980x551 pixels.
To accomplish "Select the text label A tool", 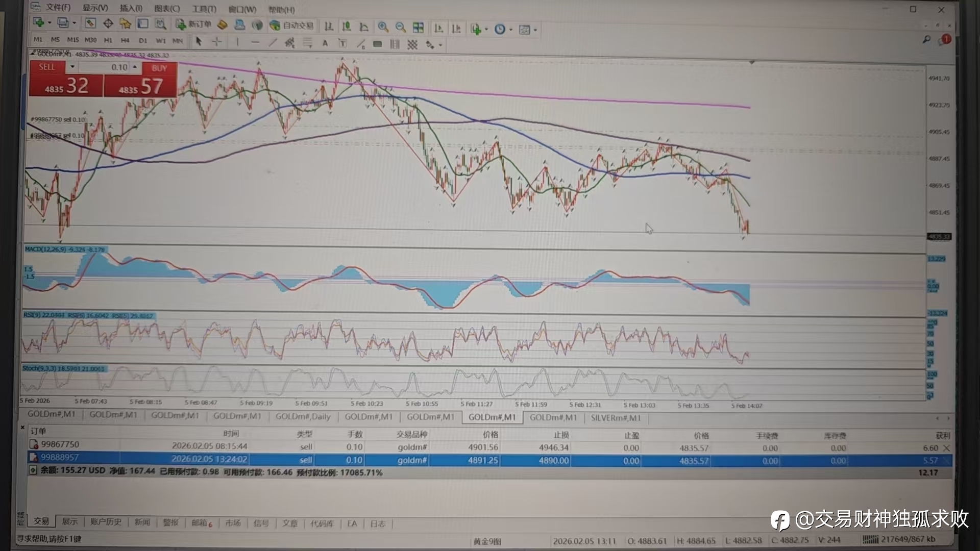I will [x=325, y=44].
